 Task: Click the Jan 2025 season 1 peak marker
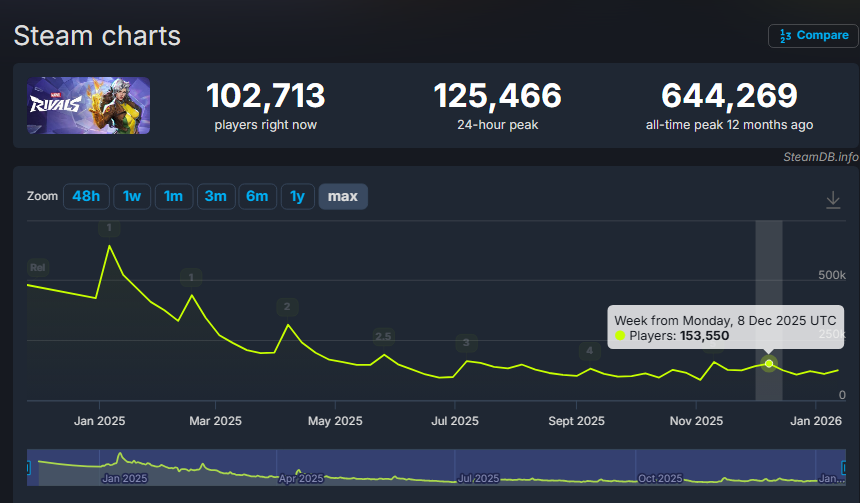(109, 228)
